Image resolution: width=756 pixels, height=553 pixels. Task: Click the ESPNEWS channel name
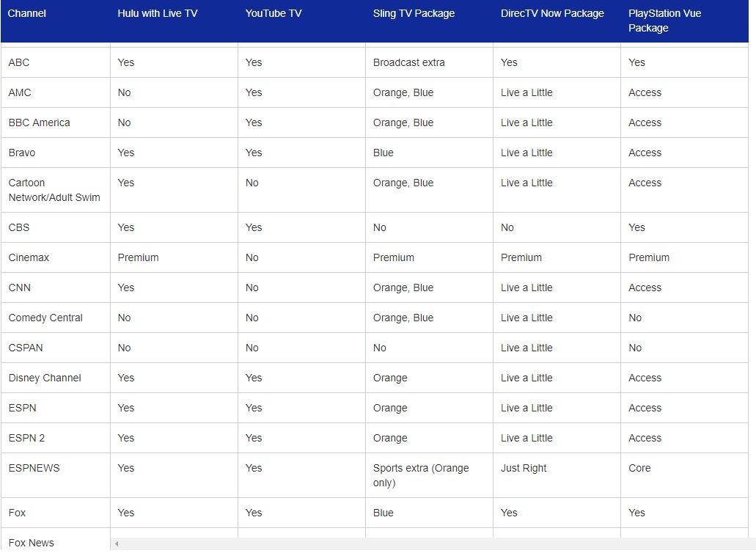pyautogui.click(x=34, y=468)
